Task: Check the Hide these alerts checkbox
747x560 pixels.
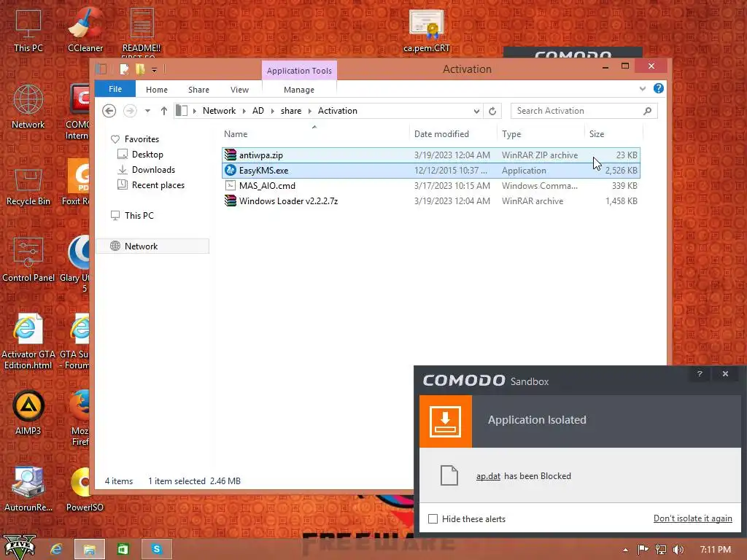Action: pos(433,519)
